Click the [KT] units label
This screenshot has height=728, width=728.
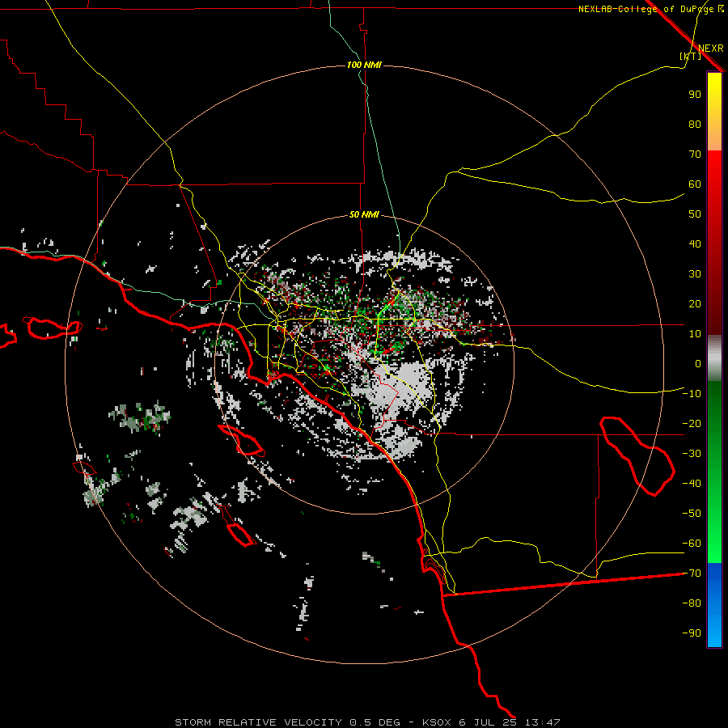pos(691,56)
